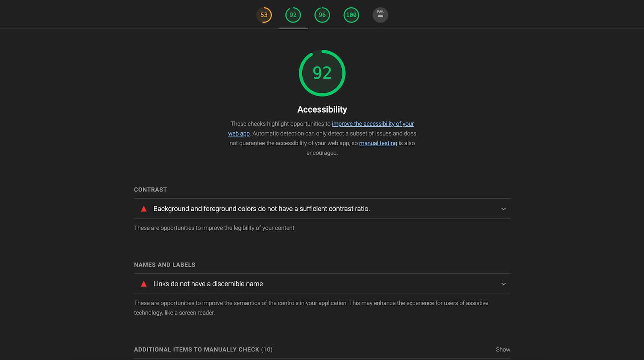
Task: Click the red warning triangle beside contrast audit
Action: click(144, 209)
